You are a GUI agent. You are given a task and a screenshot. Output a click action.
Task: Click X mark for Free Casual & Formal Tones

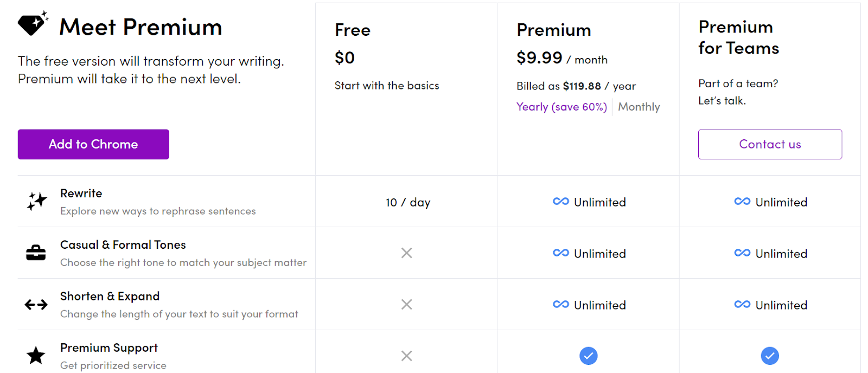[406, 253]
